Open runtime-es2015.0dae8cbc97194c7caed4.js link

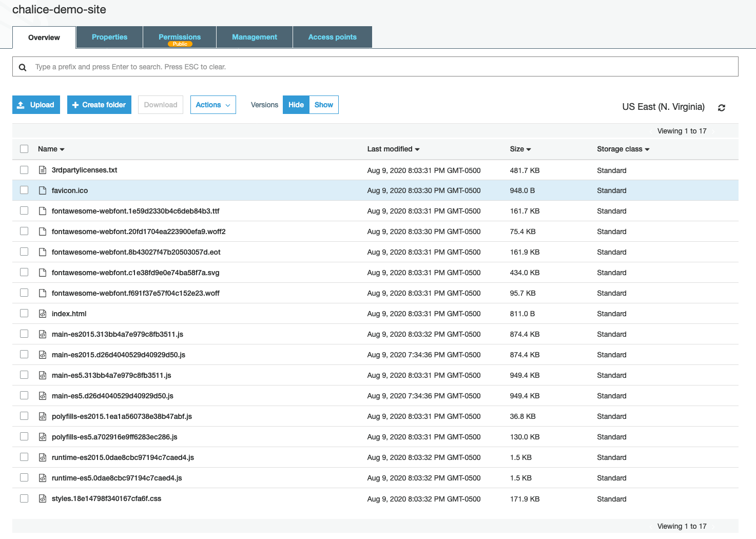coord(123,457)
